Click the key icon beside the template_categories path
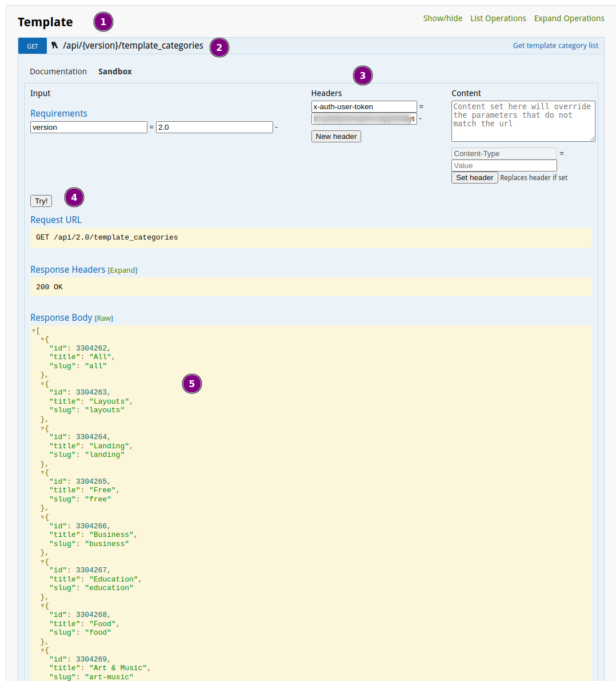616x681 pixels. point(55,45)
